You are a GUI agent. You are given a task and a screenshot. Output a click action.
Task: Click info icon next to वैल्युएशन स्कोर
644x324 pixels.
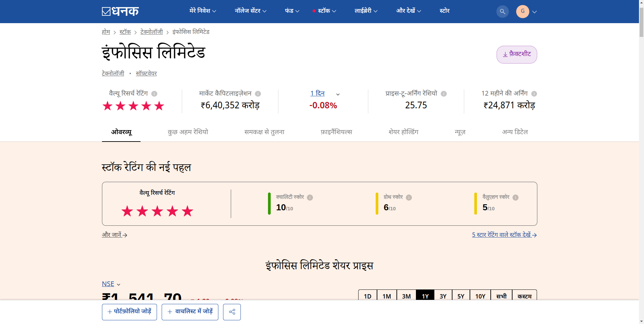[516, 198]
